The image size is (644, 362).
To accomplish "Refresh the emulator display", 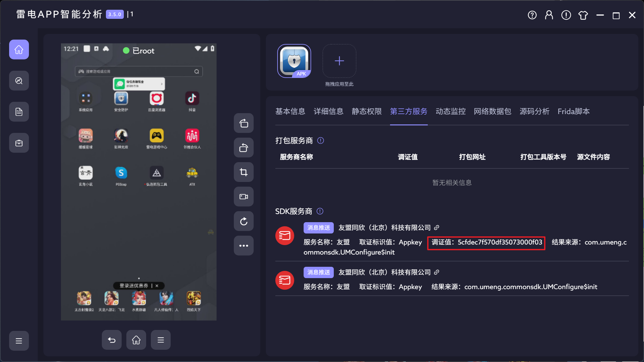I will coord(243,221).
